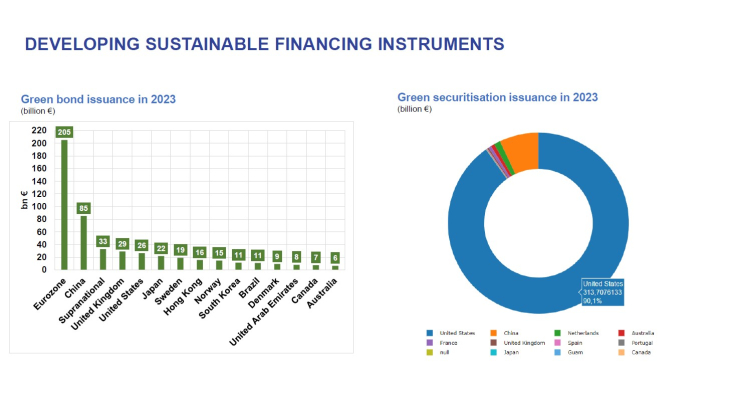Click the '16' value label

tap(200, 252)
